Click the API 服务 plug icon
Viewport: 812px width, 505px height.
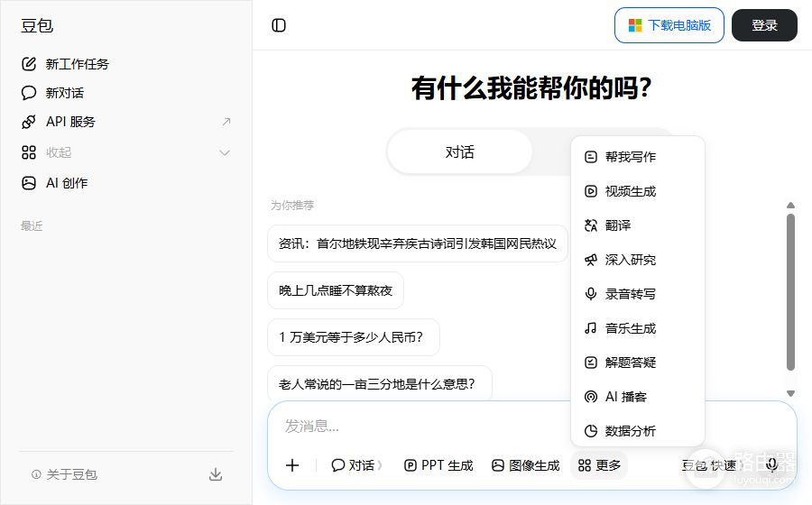29,122
